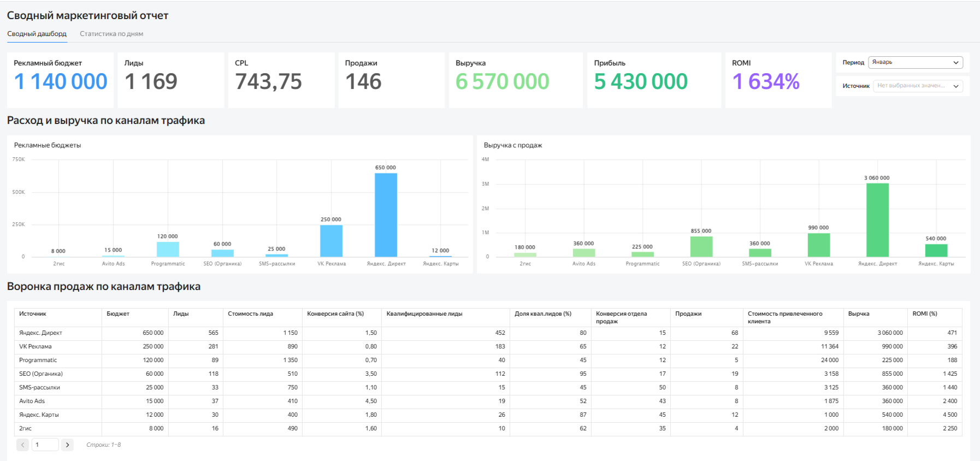Image resolution: width=980 pixels, height=461 pixels.
Task: Select the 650 000 Яндекс. Директ budget bar
Action: [386, 215]
